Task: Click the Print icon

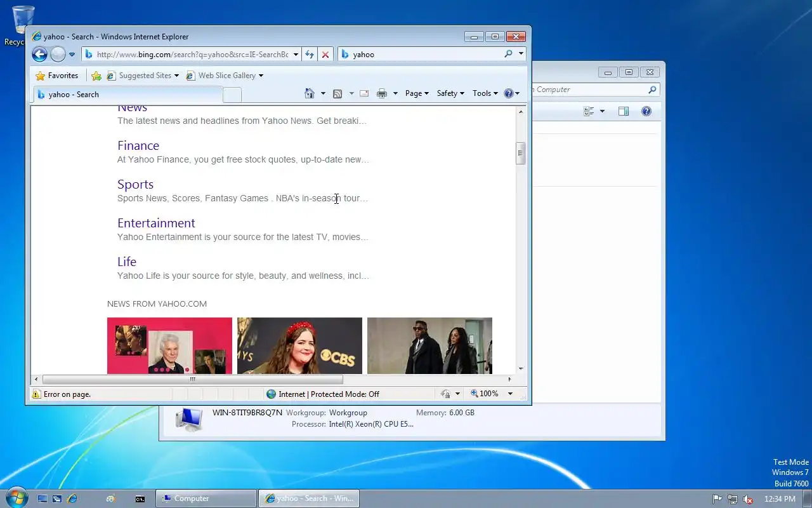Action: coord(382,93)
